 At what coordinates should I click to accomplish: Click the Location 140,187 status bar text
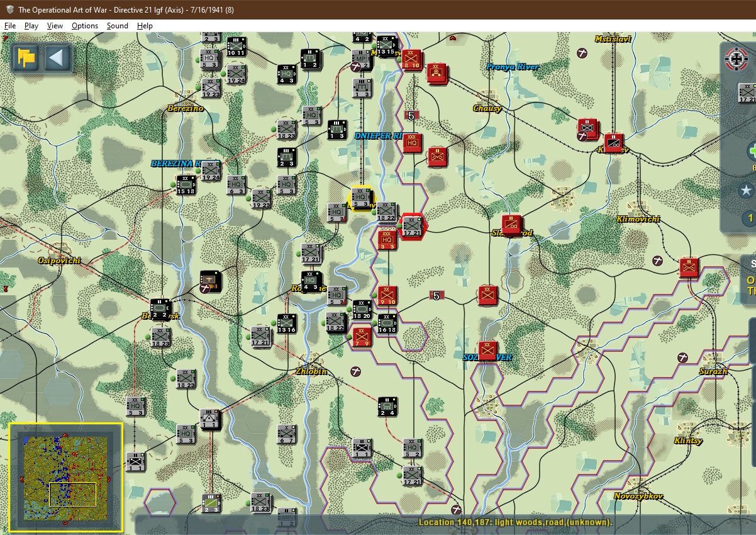point(515,522)
